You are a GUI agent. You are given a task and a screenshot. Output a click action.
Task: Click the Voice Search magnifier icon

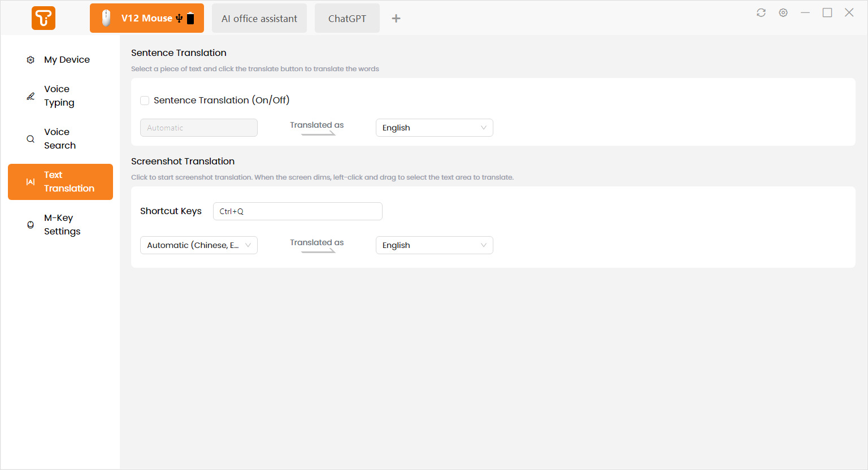(31, 139)
